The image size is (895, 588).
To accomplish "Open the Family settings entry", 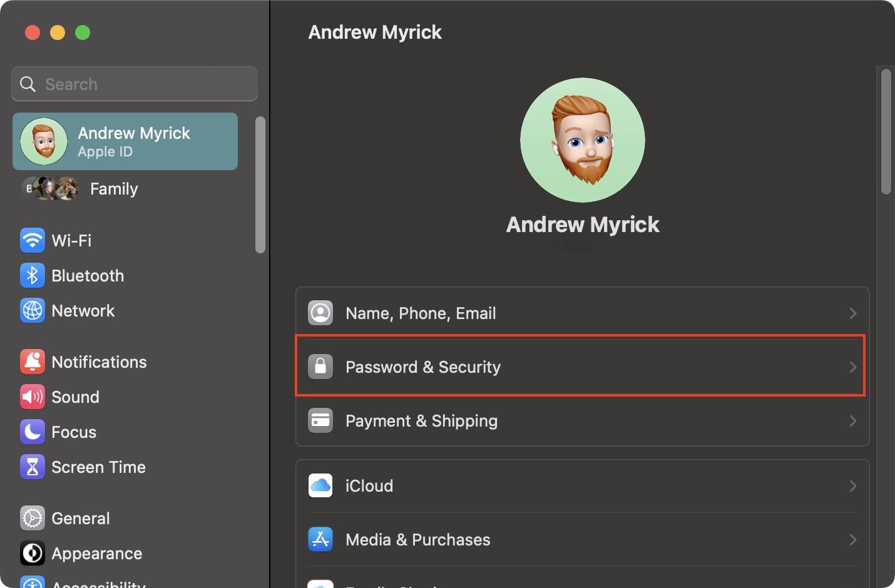I will coord(113,188).
